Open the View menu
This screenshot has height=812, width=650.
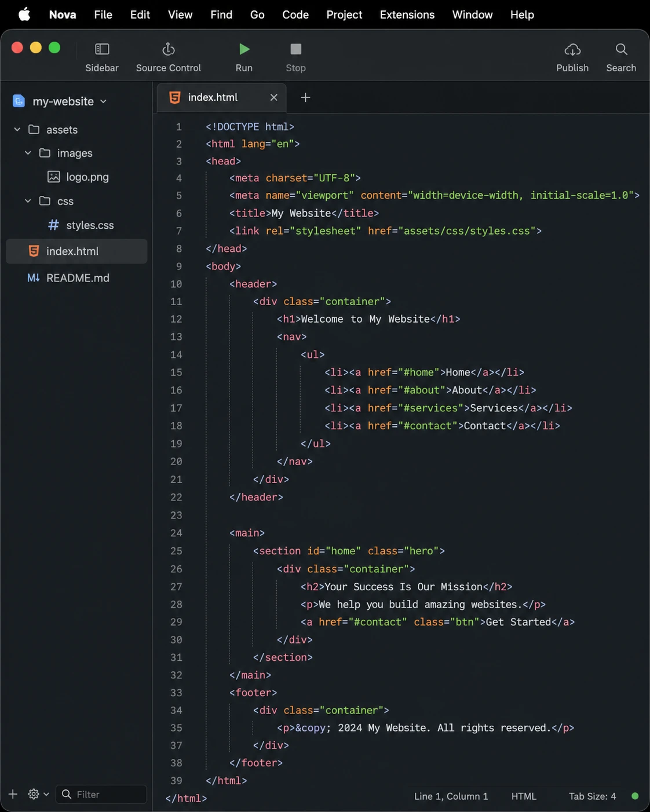pos(180,14)
